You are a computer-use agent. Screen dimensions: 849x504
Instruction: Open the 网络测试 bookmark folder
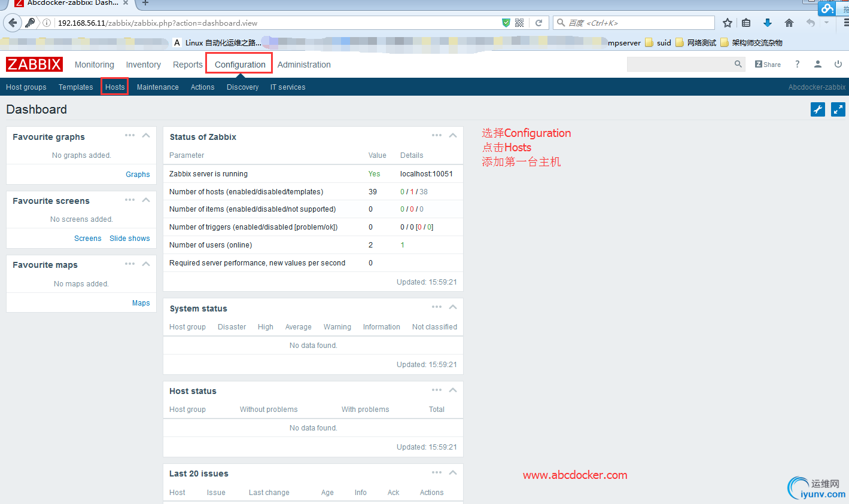(696, 42)
